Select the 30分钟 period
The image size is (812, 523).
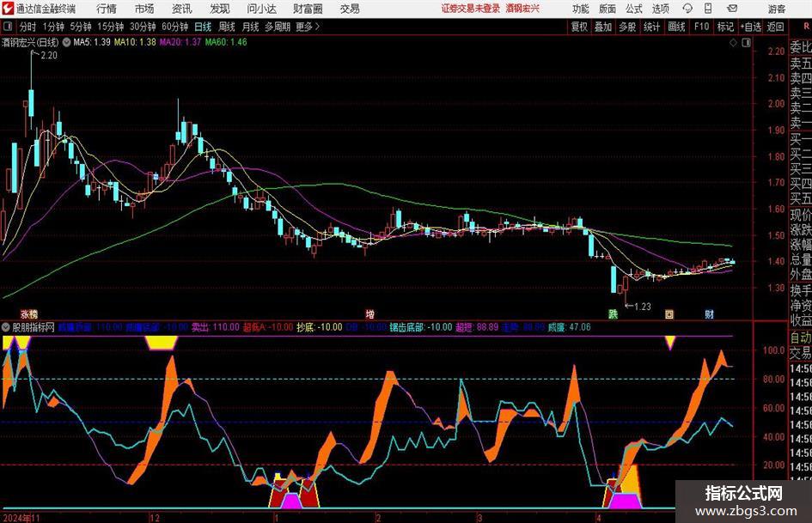point(143,27)
